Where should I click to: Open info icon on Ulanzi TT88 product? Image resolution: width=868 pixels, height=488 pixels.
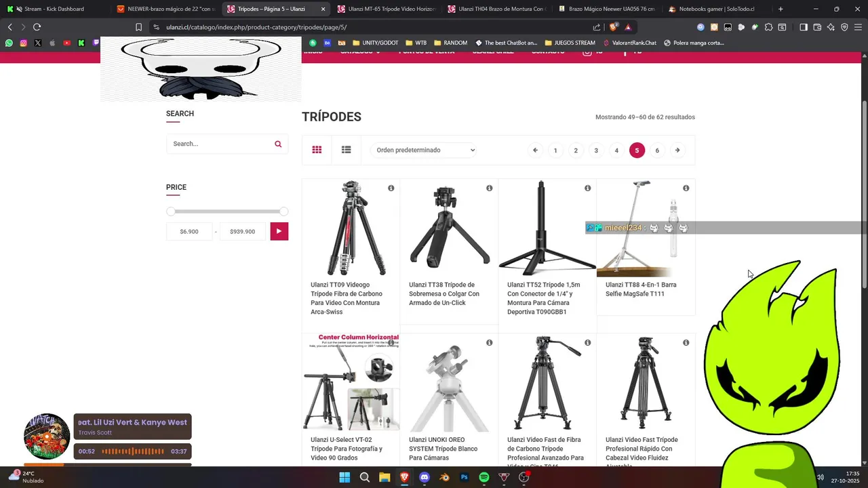click(686, 188)
